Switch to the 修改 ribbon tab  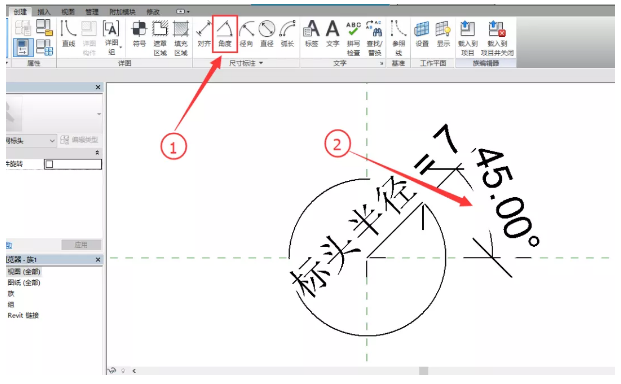(153, 12)
